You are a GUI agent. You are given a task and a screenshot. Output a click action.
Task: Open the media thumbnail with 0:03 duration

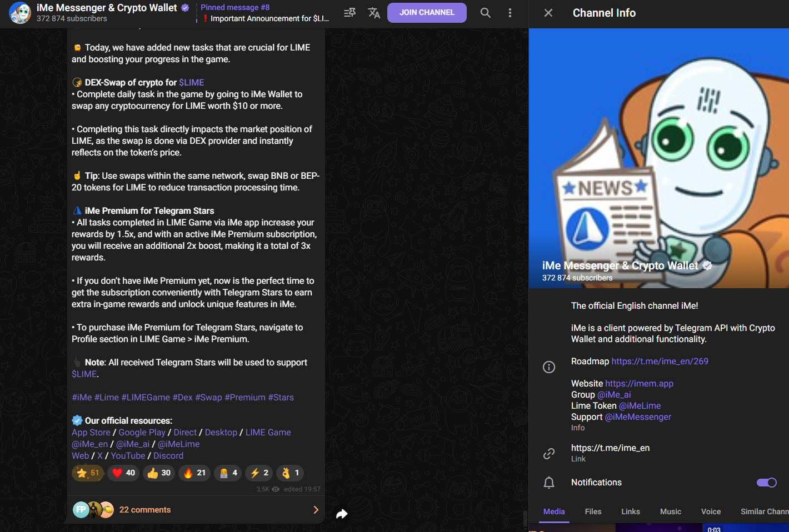(746, 528)
